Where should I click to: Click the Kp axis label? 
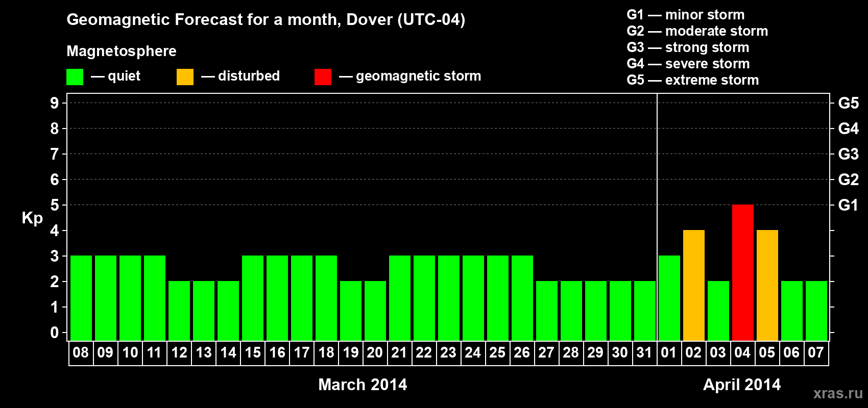click(x=32, y=218)
